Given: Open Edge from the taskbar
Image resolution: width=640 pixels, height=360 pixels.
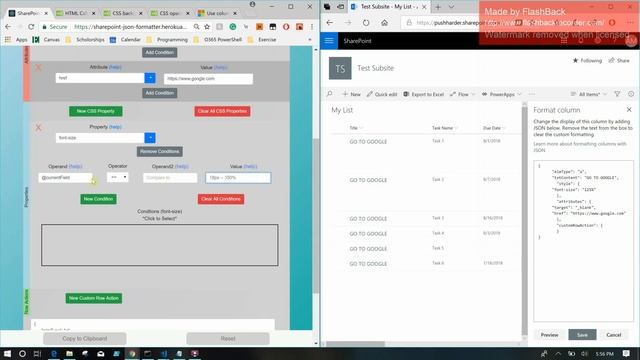Looking at the screenshot, I should pos(54,353).
